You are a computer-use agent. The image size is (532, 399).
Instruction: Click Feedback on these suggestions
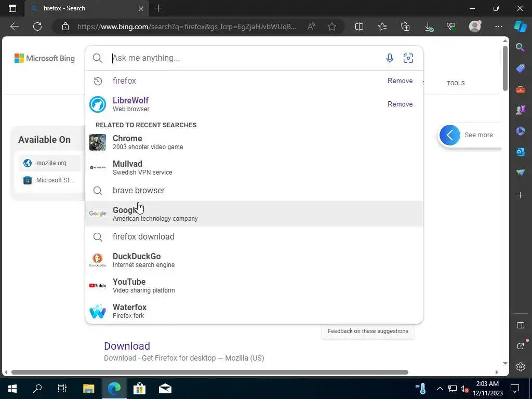[368, 331]
